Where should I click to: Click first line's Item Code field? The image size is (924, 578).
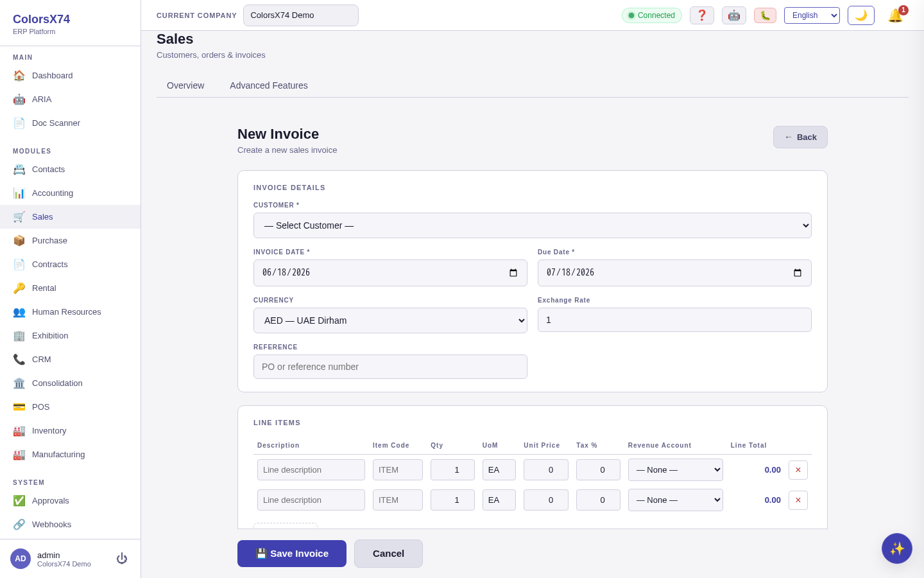point(398,470)
